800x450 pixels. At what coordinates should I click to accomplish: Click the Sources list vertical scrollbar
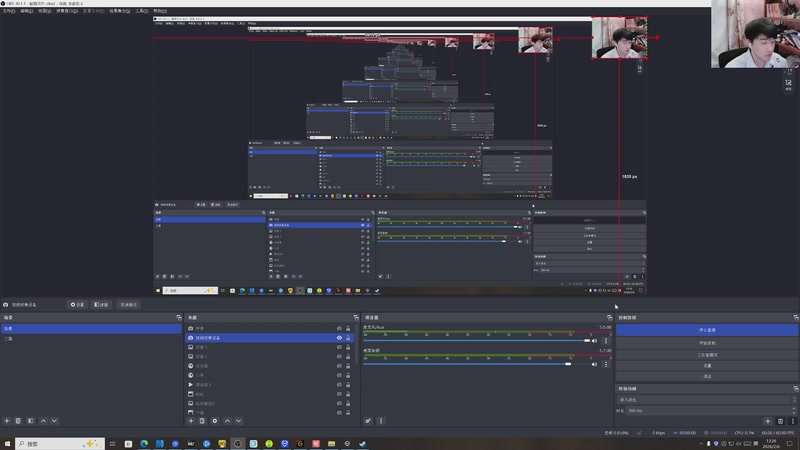pos(356,344)
